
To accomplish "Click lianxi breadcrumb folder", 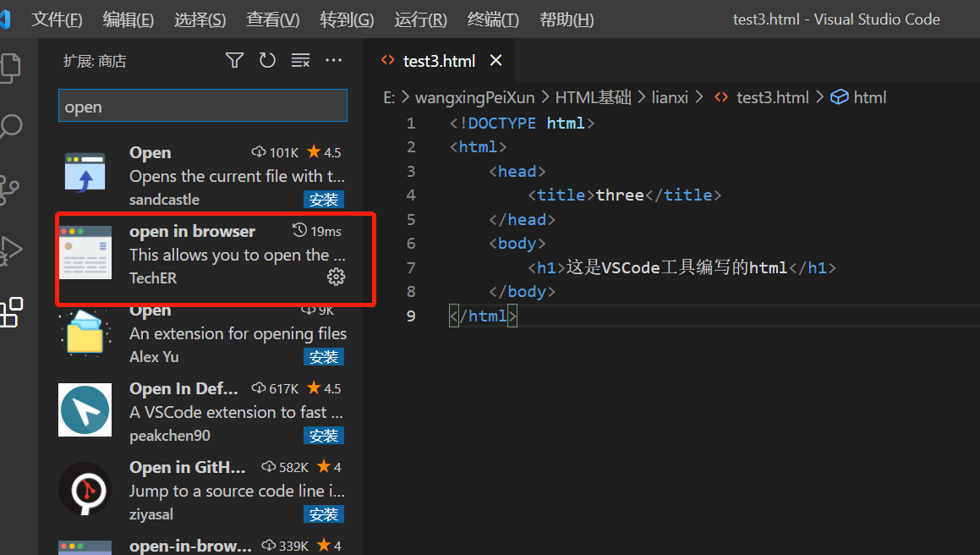I will coord(670,97).
